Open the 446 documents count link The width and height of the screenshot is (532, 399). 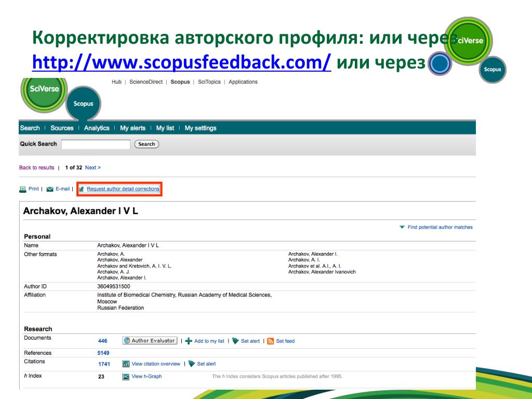(x=102, y=341)
